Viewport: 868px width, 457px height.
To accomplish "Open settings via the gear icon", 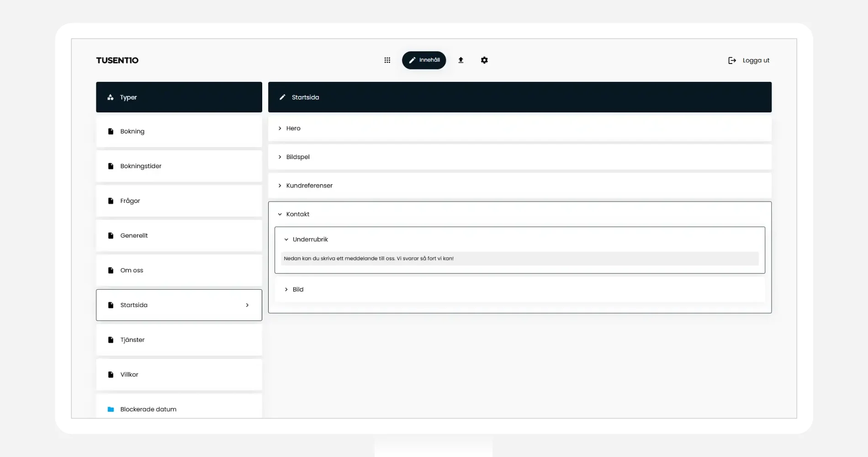I will point(484,60).
